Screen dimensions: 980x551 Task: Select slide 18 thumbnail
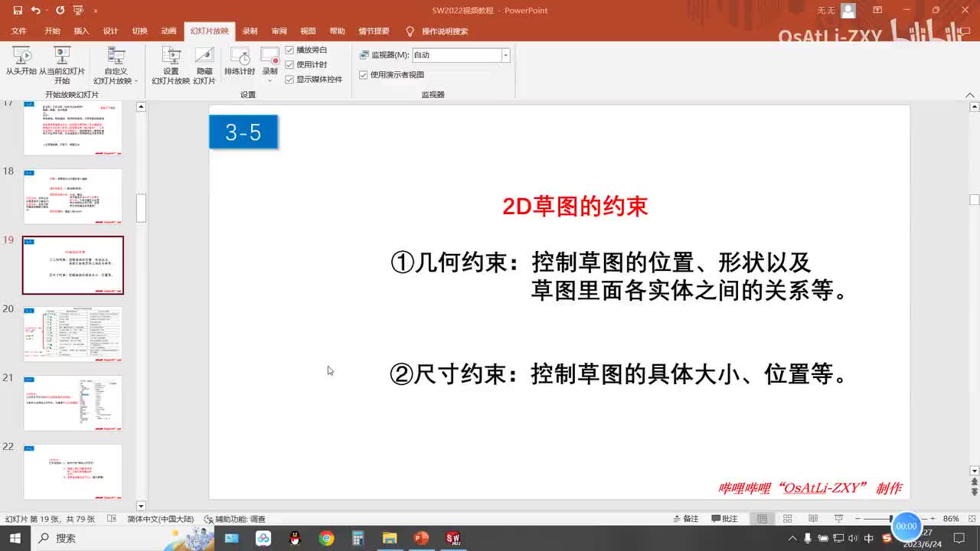click(73, 196)
